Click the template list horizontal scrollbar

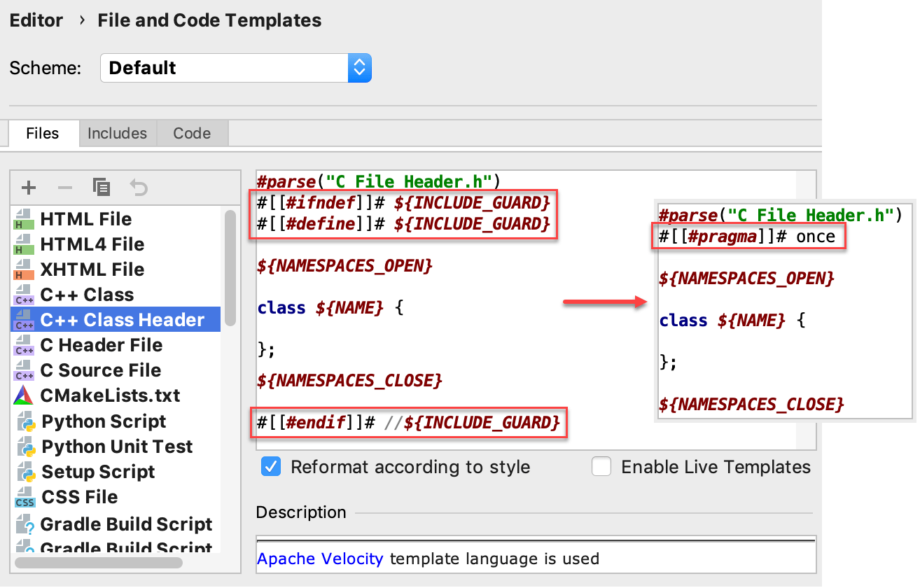pyautogui.click(x=98, y=562)
